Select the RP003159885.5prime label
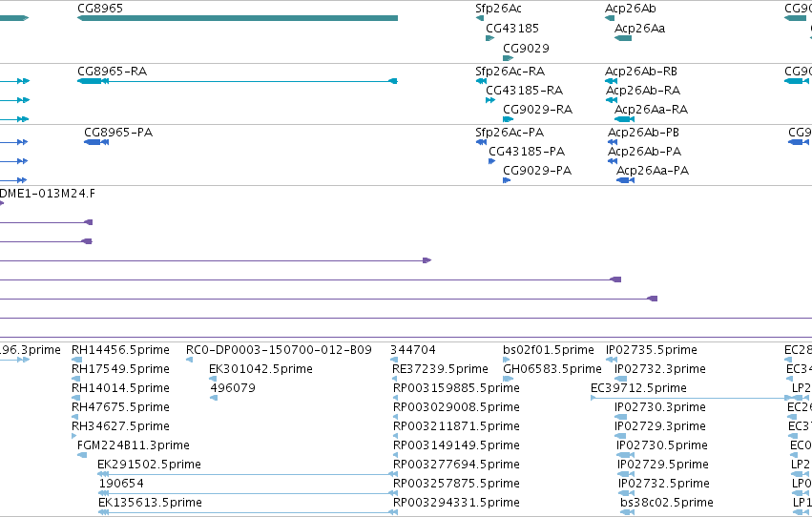The image size is (812, 517). tap(456, 388)
